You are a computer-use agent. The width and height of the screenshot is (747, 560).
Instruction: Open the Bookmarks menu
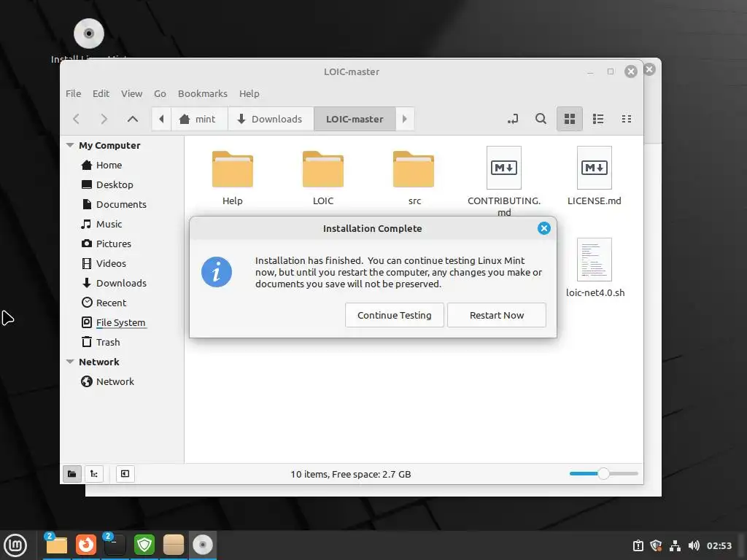(203, 94)
